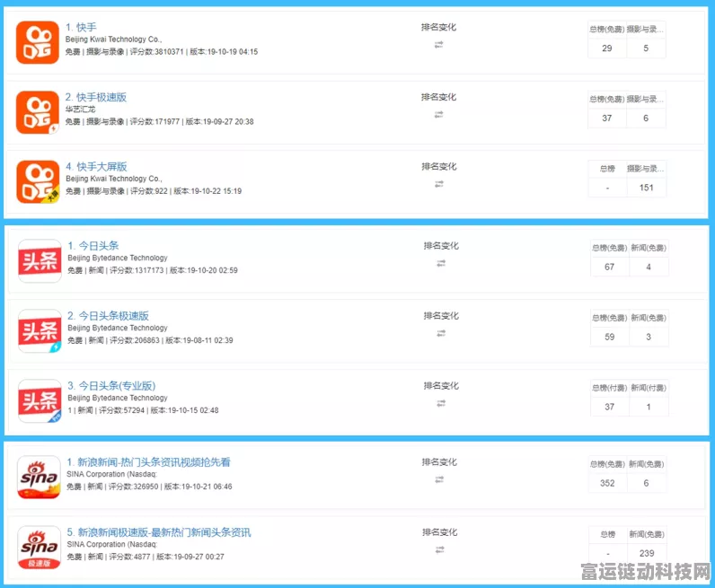
Task: Click 新浪新闻极速版 news rank 239
Action: 647,553
